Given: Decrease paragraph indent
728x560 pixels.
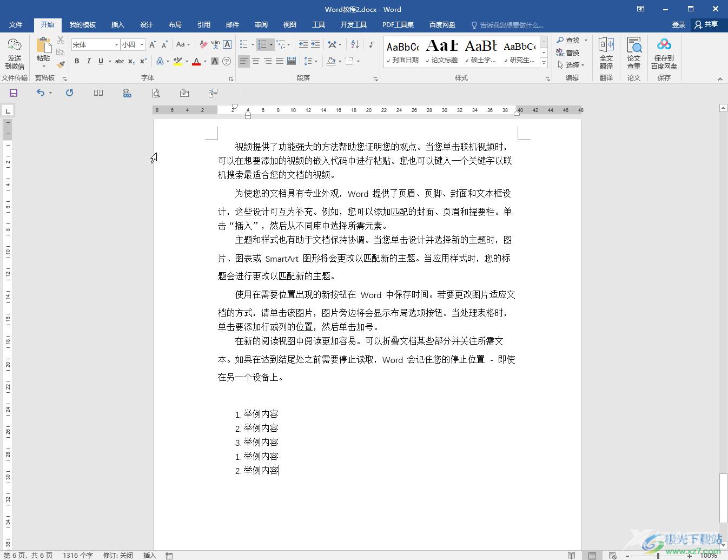Looking at the screenshot, I should click(303, 44).
